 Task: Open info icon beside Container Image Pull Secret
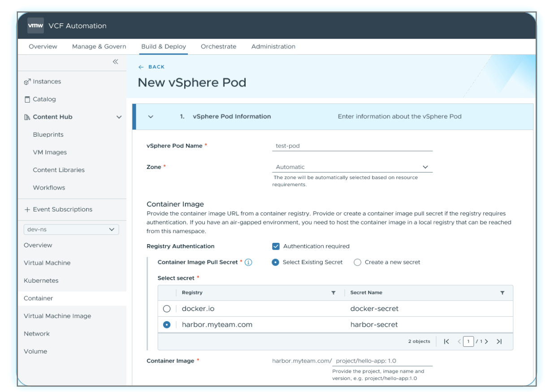pyautogui.click(x=248, y=263)
